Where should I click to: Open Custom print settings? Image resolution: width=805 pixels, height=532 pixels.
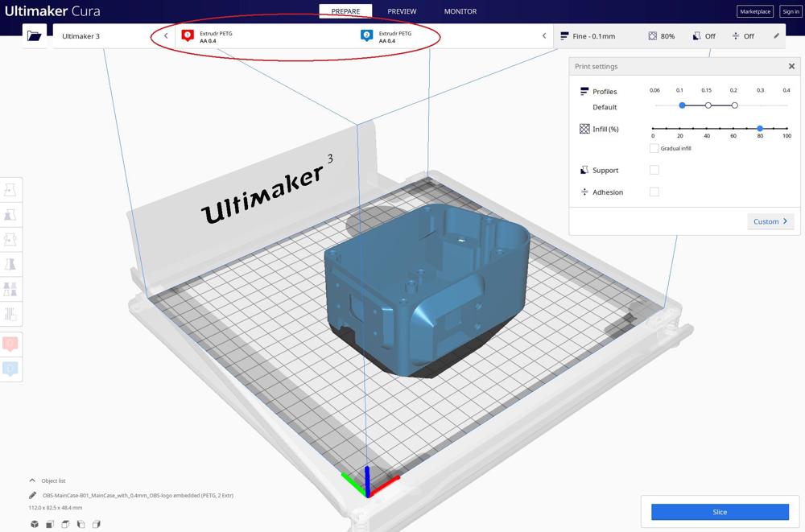[770, 221]
